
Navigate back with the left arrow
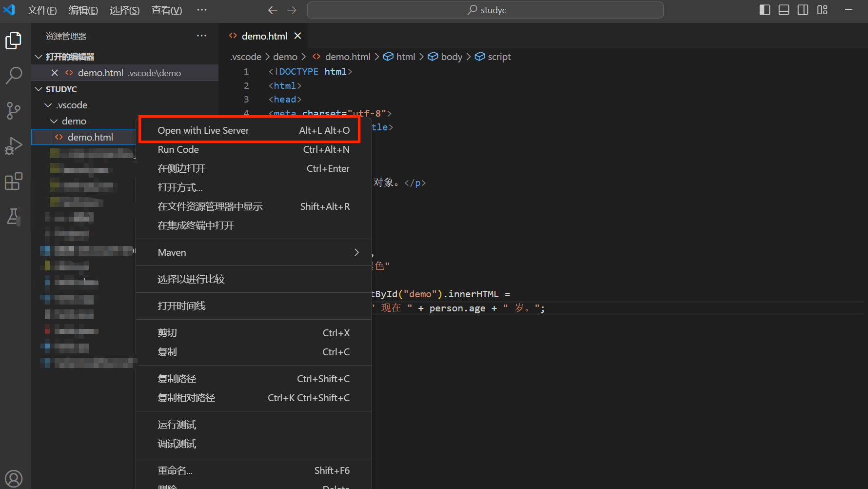273,10
